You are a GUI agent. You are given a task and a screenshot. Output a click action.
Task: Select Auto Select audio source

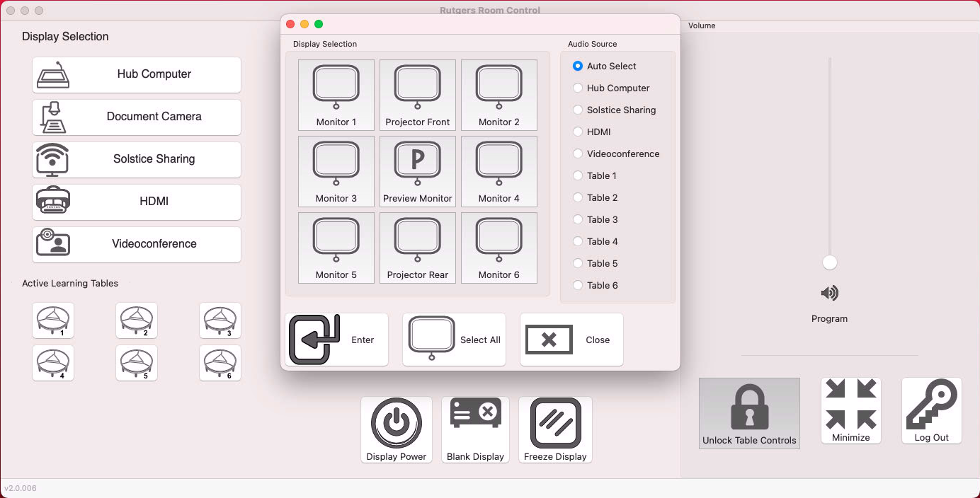click(577, 66)
